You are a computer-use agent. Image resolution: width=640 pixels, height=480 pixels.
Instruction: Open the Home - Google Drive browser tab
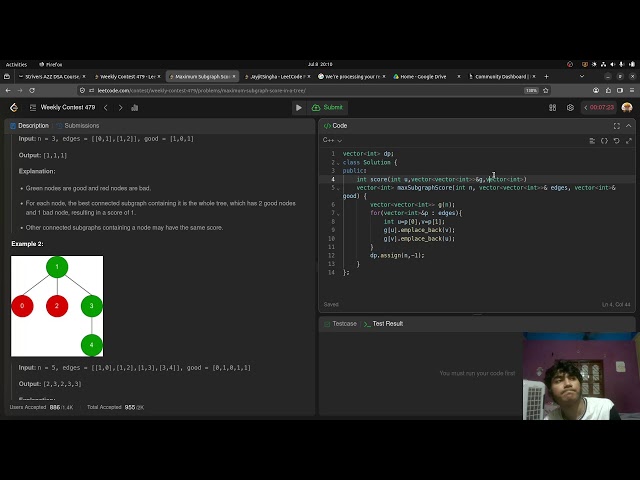click(x=427, y=76)
